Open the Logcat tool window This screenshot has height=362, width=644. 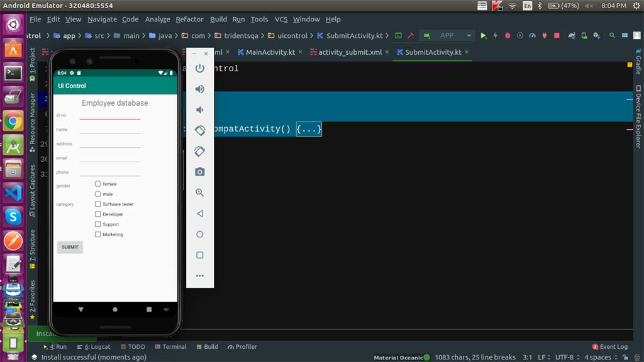(x=94, y=347)
